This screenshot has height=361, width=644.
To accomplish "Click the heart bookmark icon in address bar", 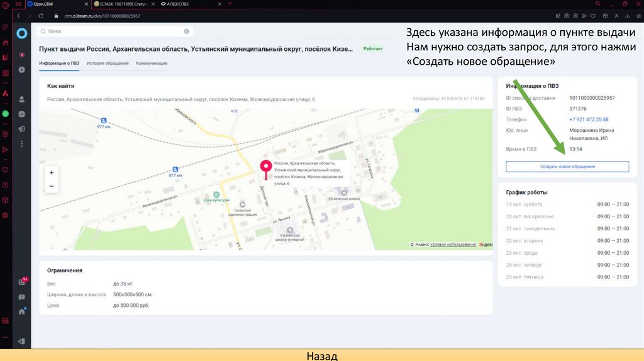I will (x=593, y=16).
